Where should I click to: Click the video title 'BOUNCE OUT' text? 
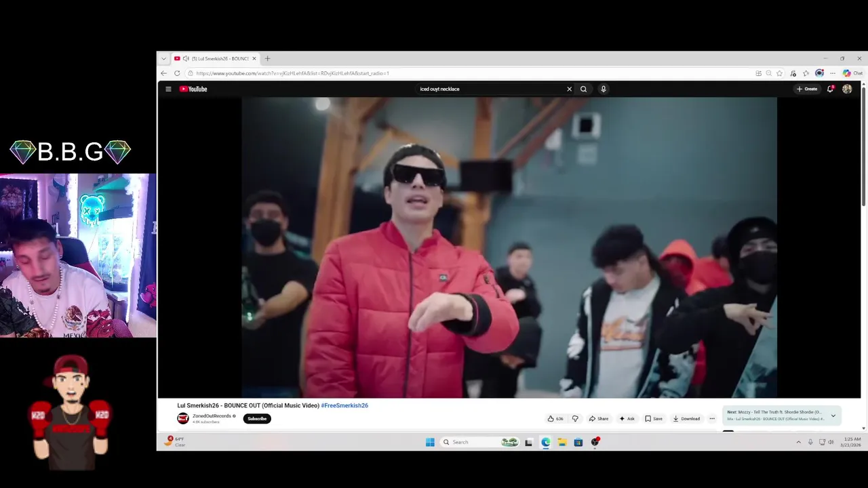[243, 405]
